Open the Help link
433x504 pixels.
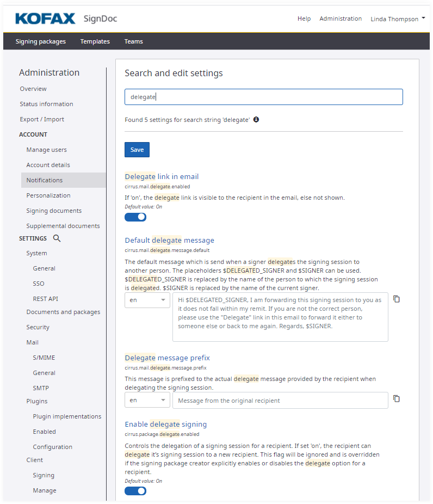[x=304, y=19]
